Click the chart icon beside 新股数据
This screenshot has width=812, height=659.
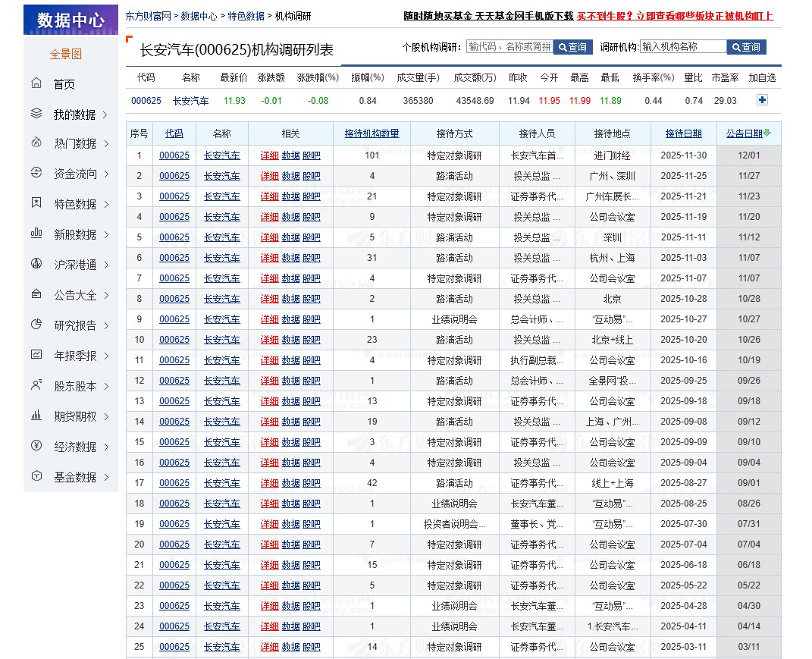click(36, 234)
